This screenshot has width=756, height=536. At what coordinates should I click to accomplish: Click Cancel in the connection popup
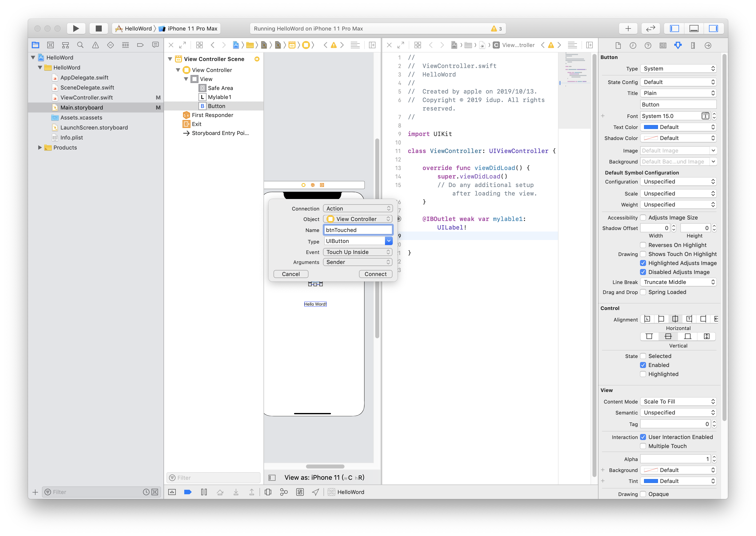[x=291, y=274]
